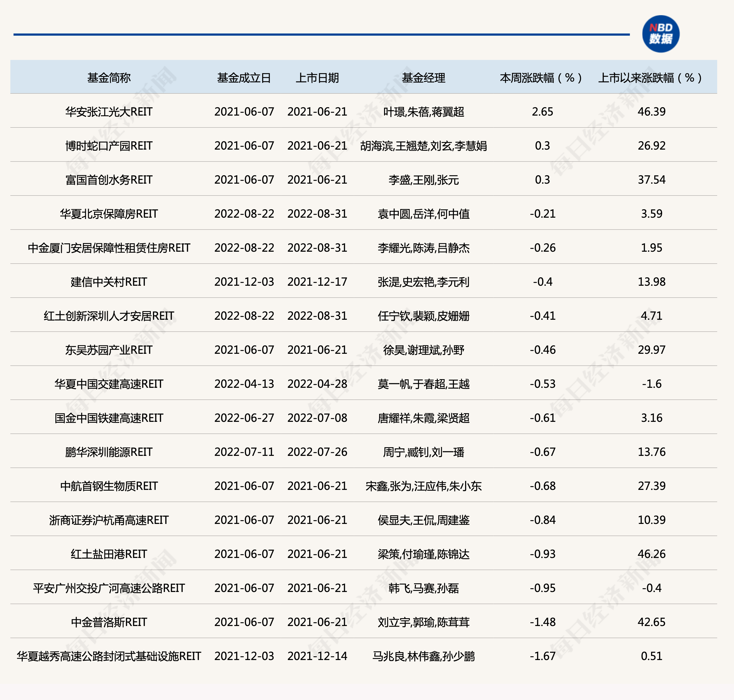Click the 上市以来涨跌幅（%） column header
734x700 pixels.
point(651,78)
